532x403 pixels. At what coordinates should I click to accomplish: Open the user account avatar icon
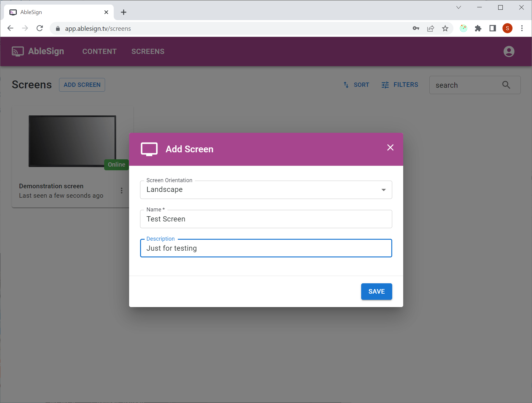point(509,51)
